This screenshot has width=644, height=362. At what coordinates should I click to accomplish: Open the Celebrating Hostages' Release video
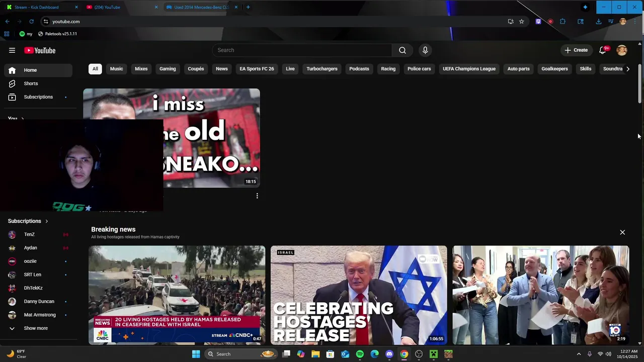[359, 295]
